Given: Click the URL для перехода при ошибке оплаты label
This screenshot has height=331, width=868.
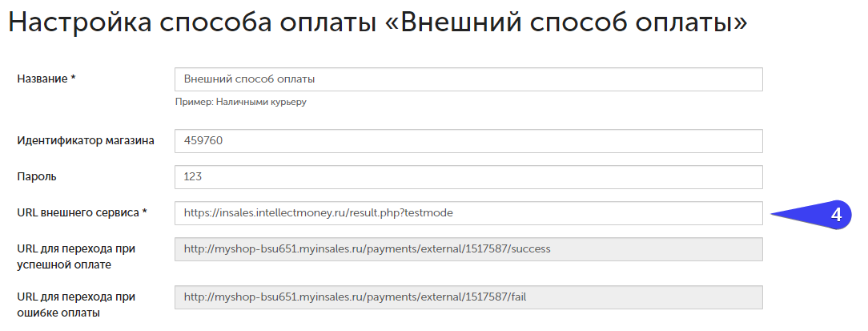Looking at the screenshot, I should click(x=76, y=305).
